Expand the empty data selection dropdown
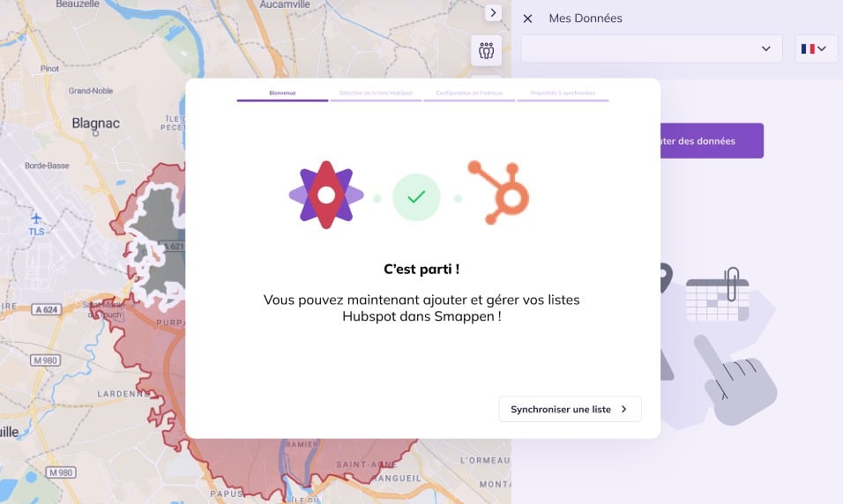Viewport: 843px width, 504px height. [651, 49]
